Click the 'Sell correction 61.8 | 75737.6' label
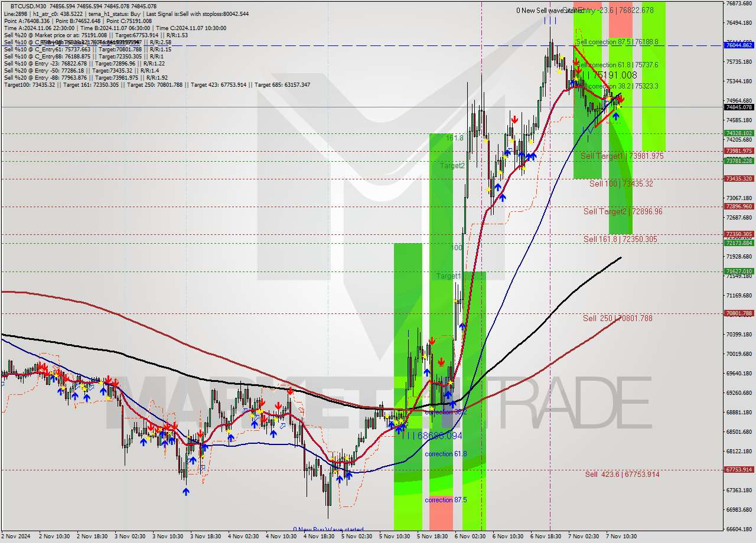756x543 pixels. 618,64
